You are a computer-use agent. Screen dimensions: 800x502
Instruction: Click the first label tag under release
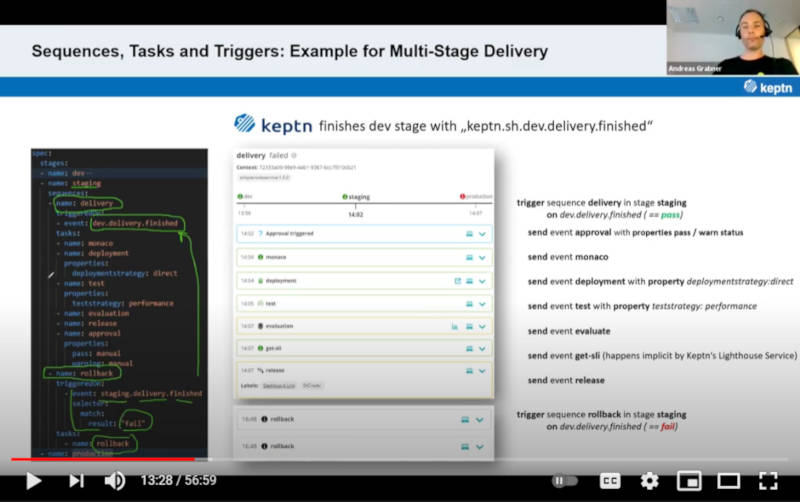pos(279,386)
